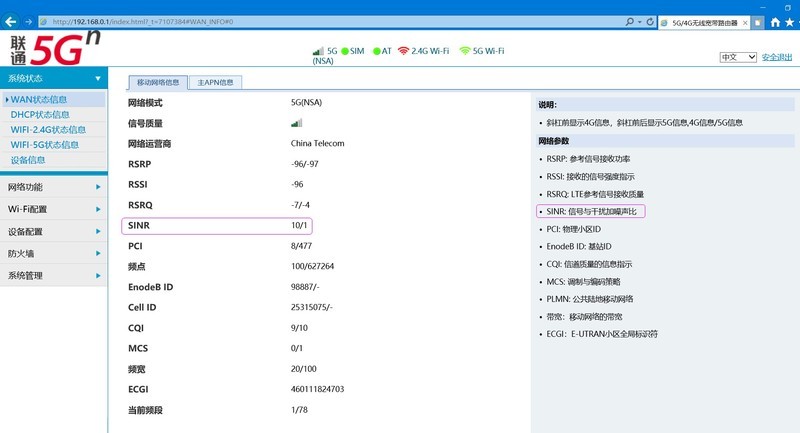800x433 pixels.
Task: Click the Cell ID value 25315075/-
Action: [x=312, y=308]
